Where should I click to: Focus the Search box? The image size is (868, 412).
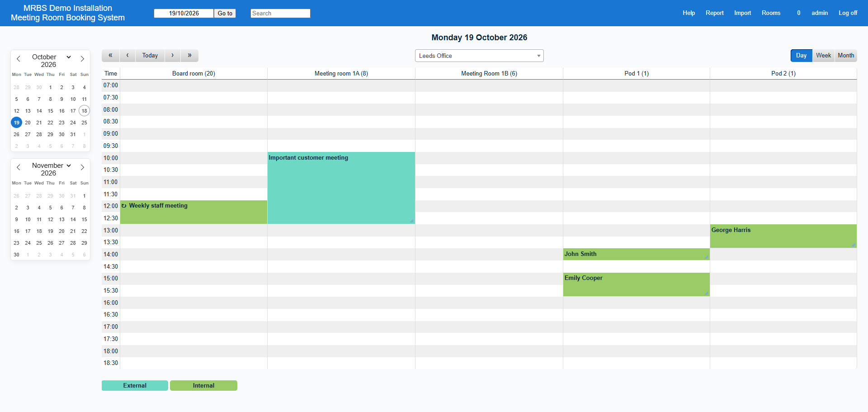coord(280,14)
